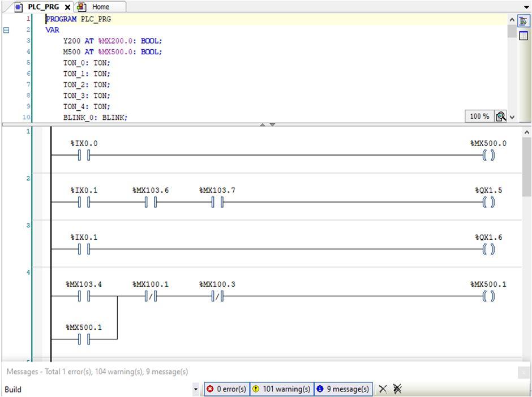Select network number 2 in the ladder margin
Image resolution: width=532 pixels, height=397 pixels.
click(x=28, y=178)
